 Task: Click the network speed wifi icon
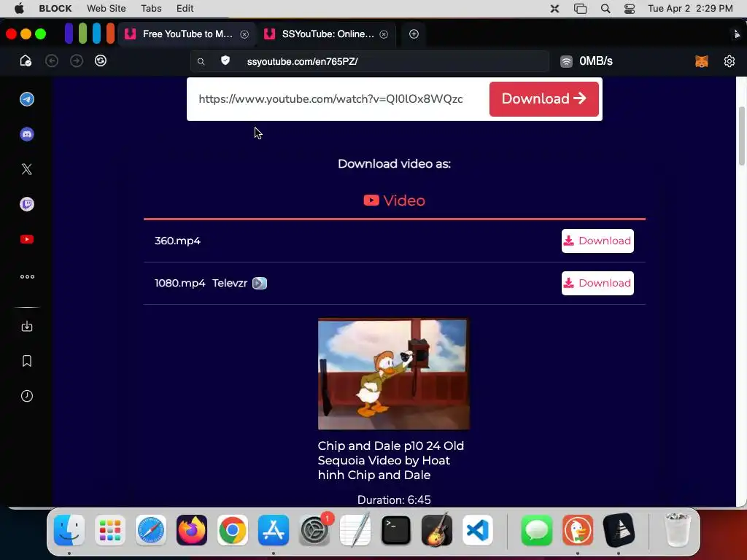[566, 61]
